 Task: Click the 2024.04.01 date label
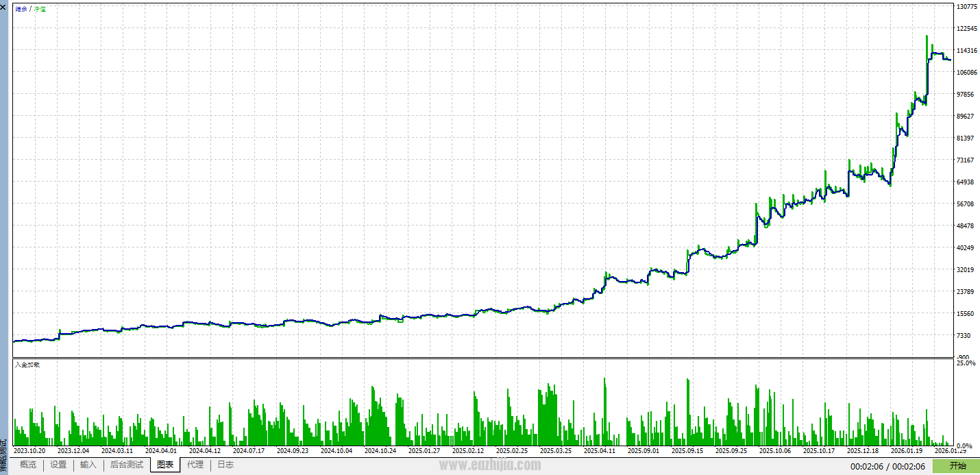click(x=161, y=451)
